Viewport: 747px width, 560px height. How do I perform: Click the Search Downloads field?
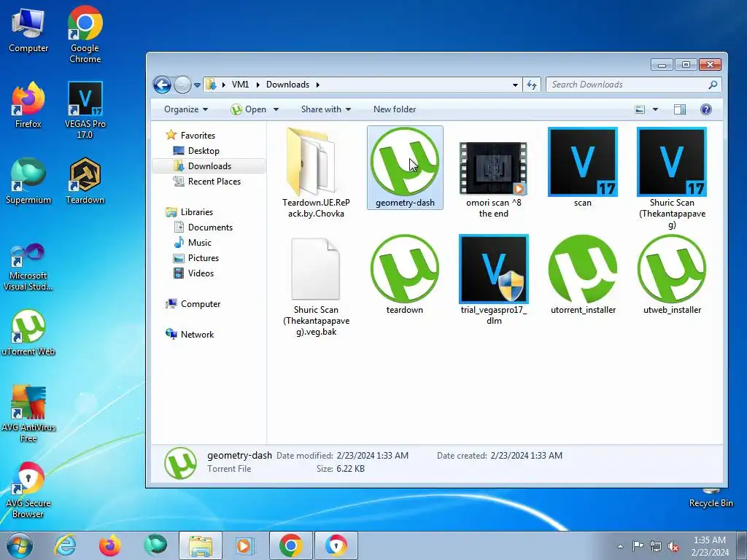click(634, 85)
